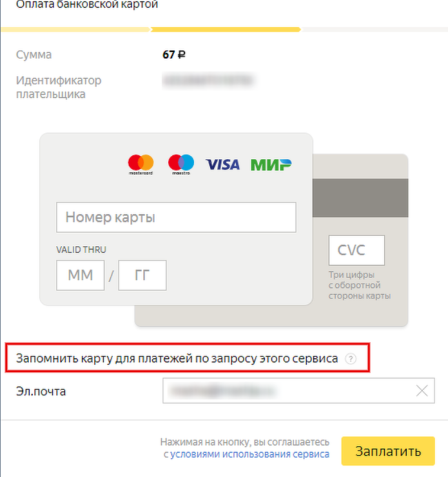Image resolution: width=448 pixels, height=477 pixels.
Task: Click the first pale progress step
Action: click(75, 30)
